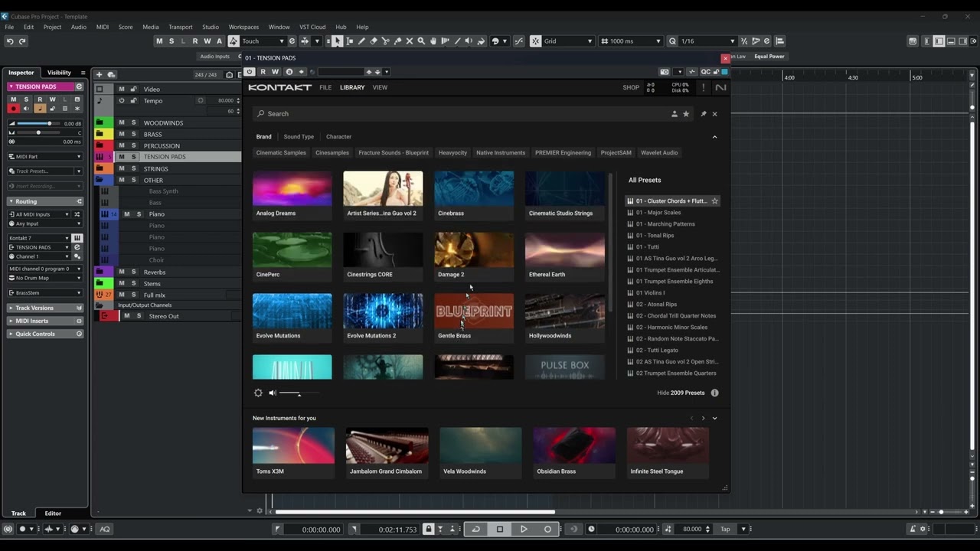
Task: Mute the WOODWINDS folder track
Action: point(121,122)
